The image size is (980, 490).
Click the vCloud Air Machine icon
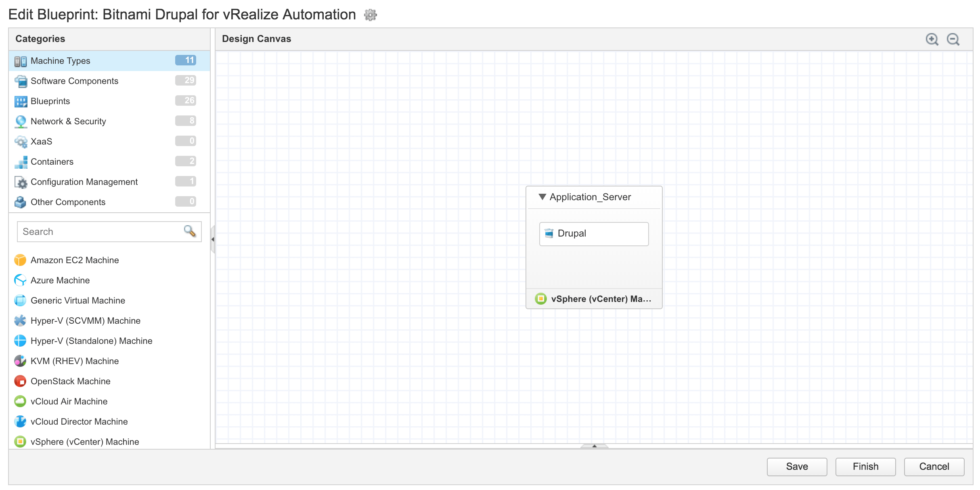(20, 401)
